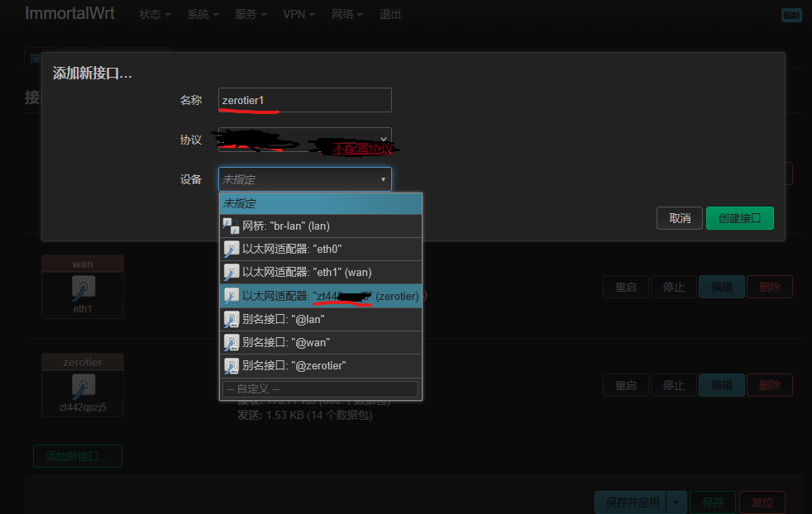
Task: Click 删除 for the zerotier interface
Action: (770, 385)
